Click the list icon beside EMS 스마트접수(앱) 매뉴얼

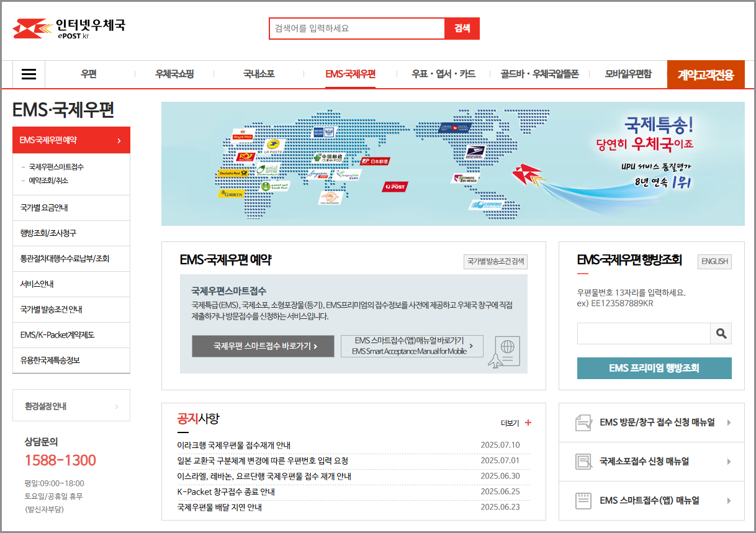pyautogui.click(x=583, y=501)
